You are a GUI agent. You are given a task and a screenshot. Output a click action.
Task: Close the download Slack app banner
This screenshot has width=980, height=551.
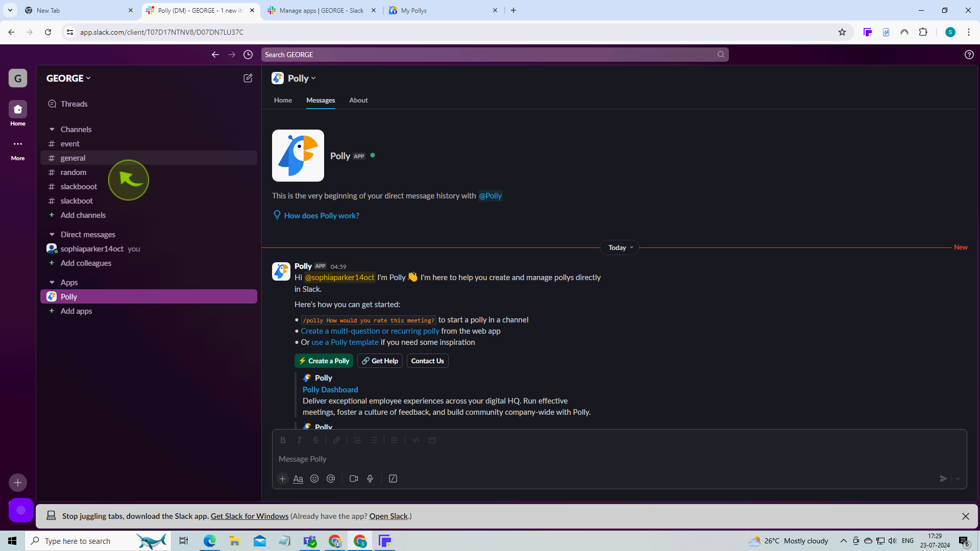(965, 516)
